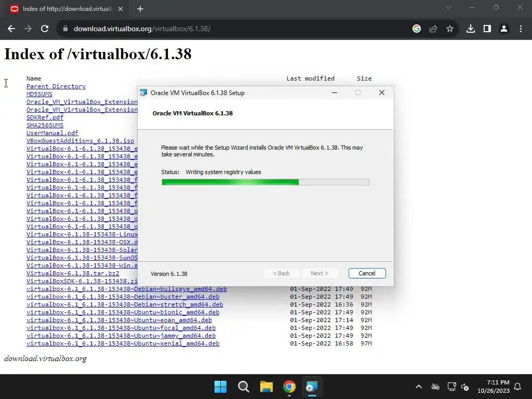Download the Debian buster amd64 deb
Viewport: 532px width, 399px height.
(x=123, y=297)
